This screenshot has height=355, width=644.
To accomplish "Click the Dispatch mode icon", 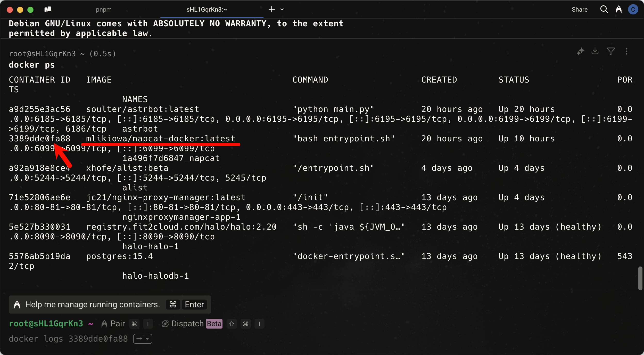I will [x=165, y=324].
